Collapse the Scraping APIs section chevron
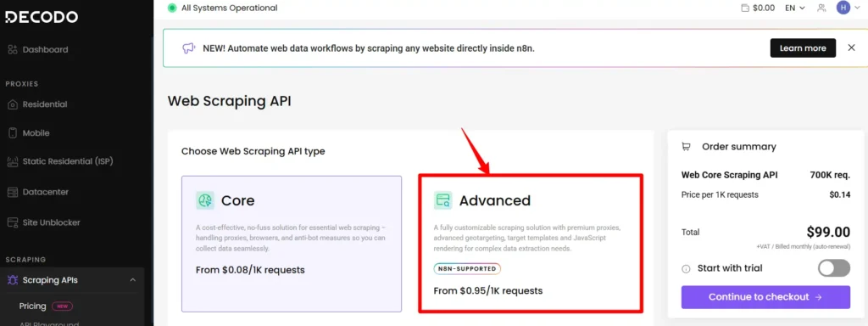The width and height of the screenshot is (868, 326). pyautogui.click(x=133, y=280)
